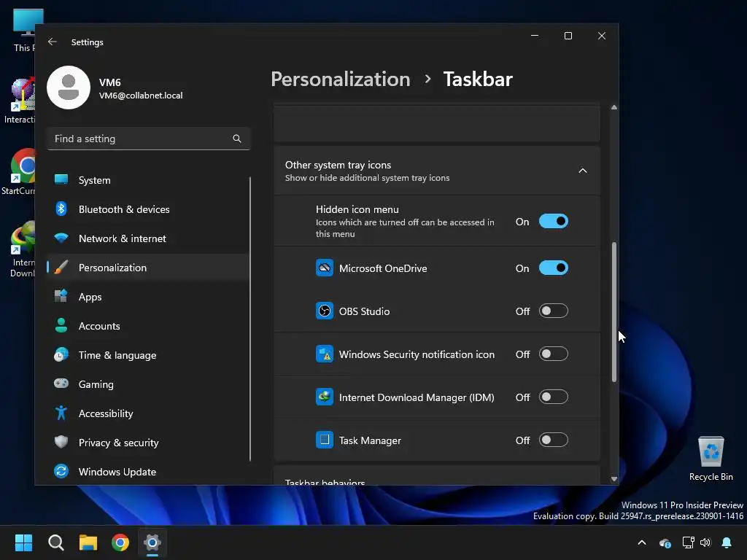Click the network tray icon

tap(688, 542)
